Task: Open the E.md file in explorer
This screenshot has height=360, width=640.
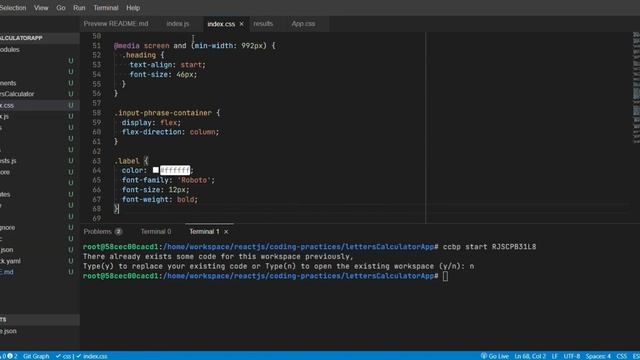Action: click(7, 272)
